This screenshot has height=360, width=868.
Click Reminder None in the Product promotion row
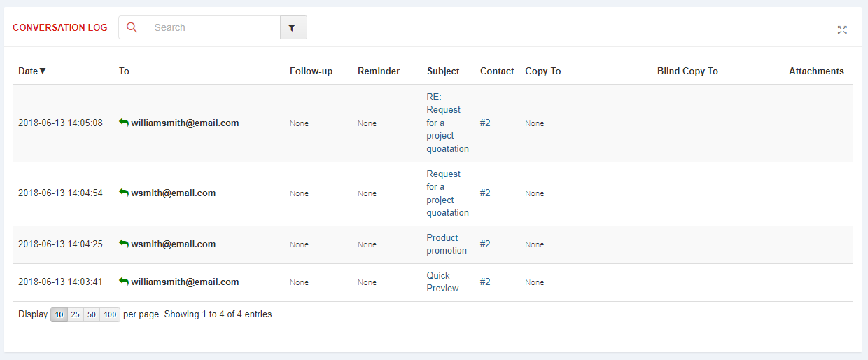(367, 244)
